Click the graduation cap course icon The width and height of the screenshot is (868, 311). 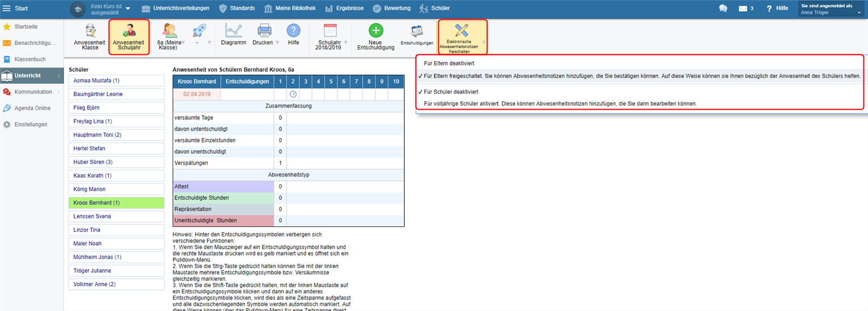(78, 8)
